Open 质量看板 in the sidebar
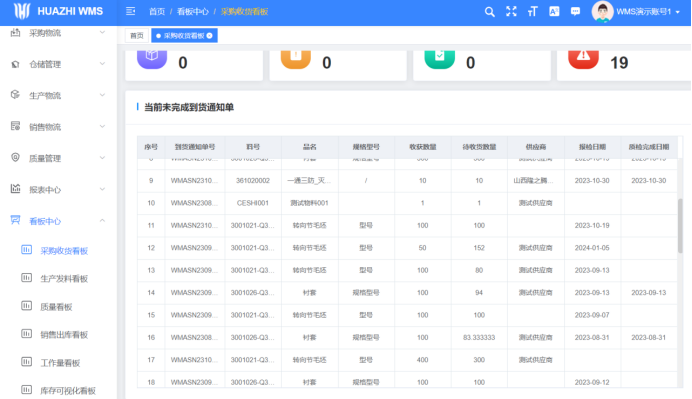 click(56, 307)
